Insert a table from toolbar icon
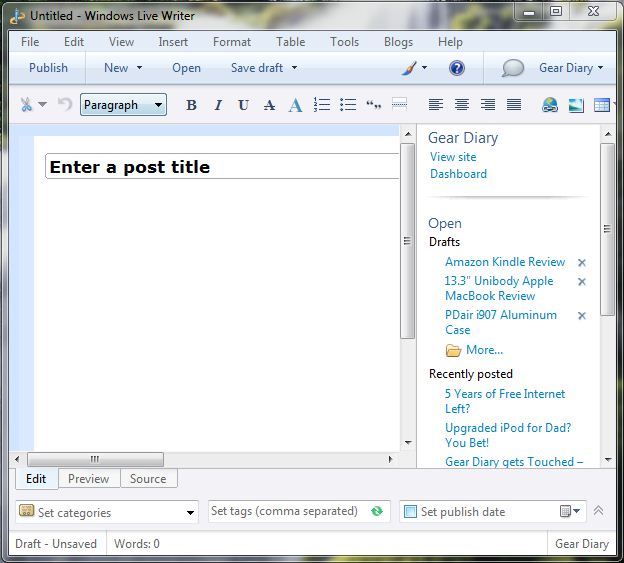624x563 pixels. click(601, 105)
